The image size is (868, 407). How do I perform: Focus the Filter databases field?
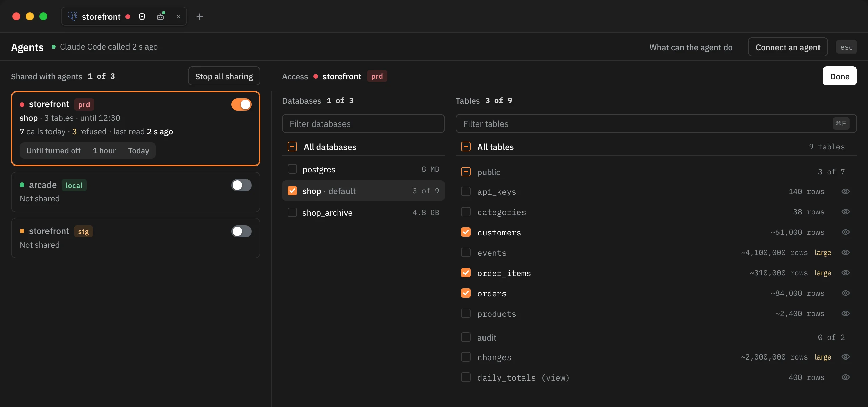363,124
